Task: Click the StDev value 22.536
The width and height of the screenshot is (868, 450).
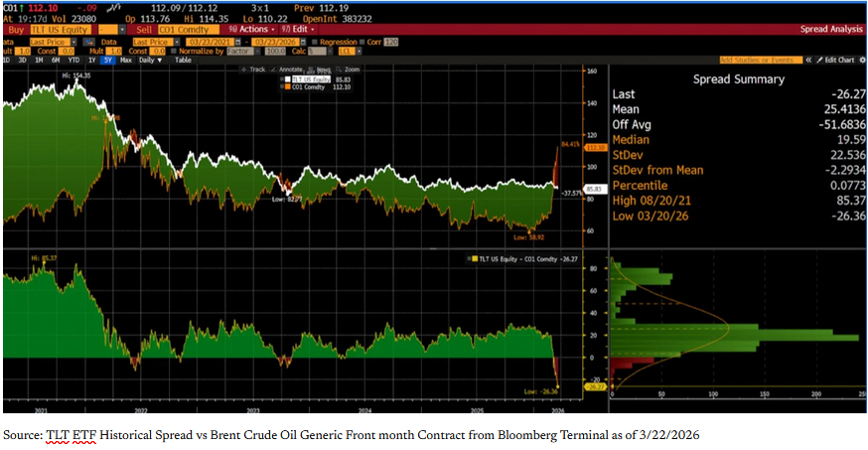Action: [847, 155]
